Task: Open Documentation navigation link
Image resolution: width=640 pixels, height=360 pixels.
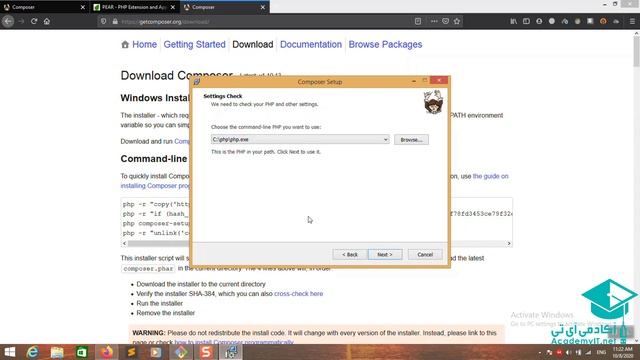Action: 311,44
